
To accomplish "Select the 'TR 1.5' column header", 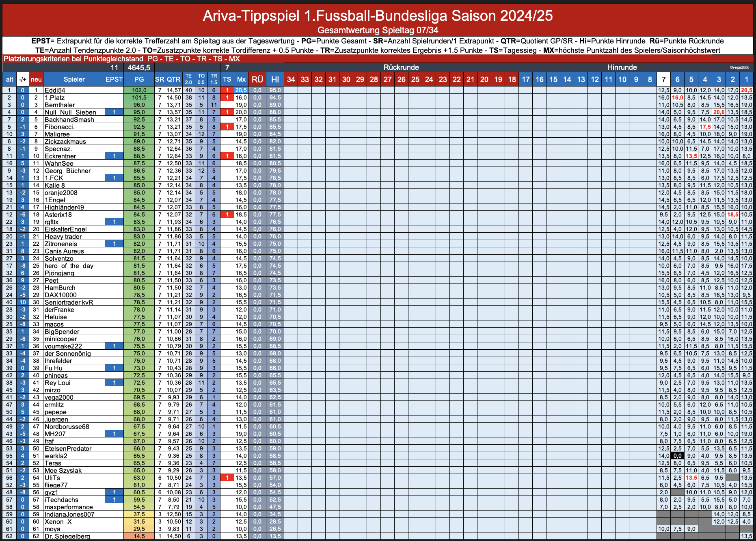I will coord(214,79).
